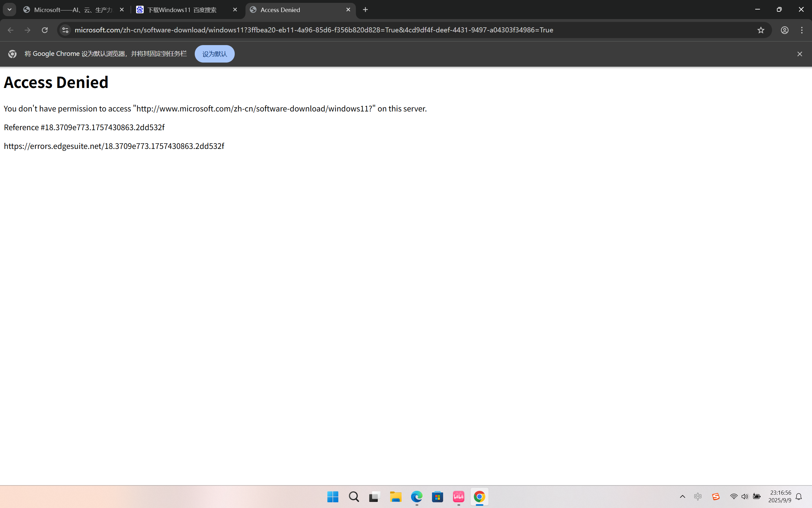Image resolution: width=812 pixels, height=508 pixels.
Task: Dismiss the default browser infobar
Action: point(800,54)
